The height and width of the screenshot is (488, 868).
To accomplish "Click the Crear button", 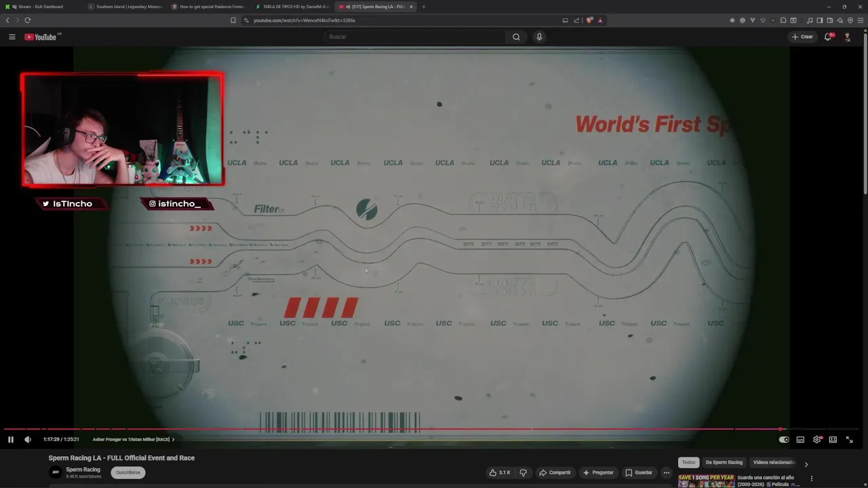I will [x=802, y=37].
